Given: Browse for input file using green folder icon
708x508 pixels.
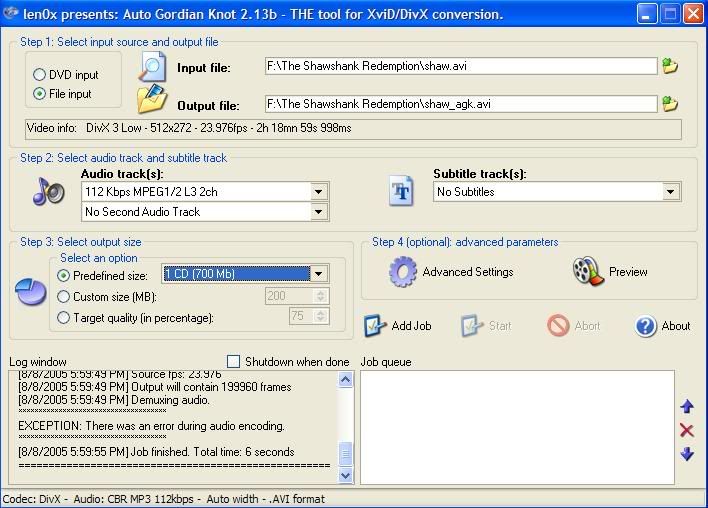Looking at the screenshot, I should tap(670, 66).
